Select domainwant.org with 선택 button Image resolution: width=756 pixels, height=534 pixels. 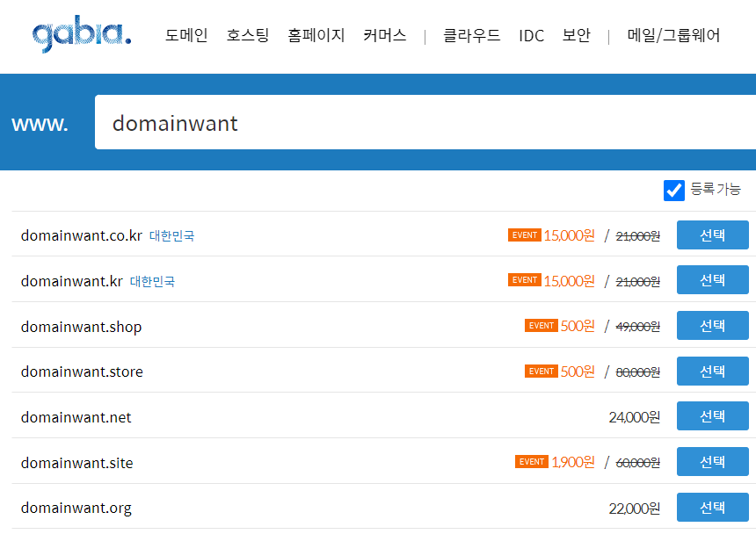713,507
